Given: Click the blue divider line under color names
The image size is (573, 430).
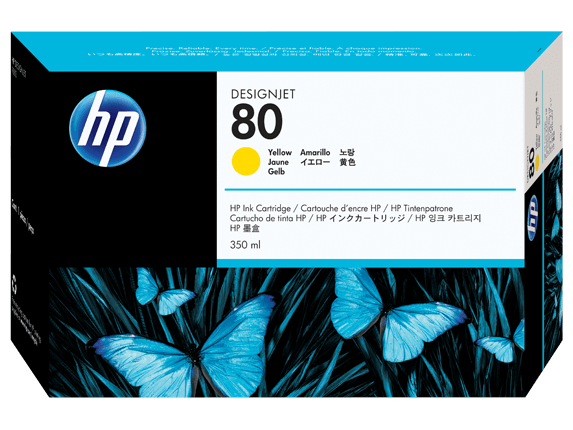Looking at the screenshot, I should 370,190.
